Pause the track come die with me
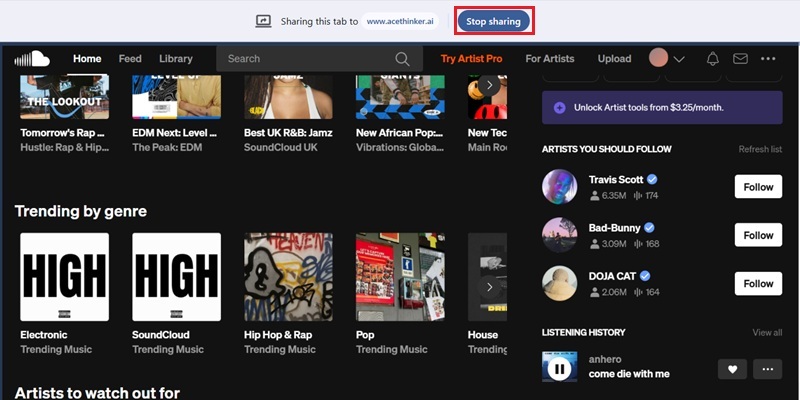Image resolution: width=800 pixels, height=400 pixels. pyautogui.click(x=560, y=368)
